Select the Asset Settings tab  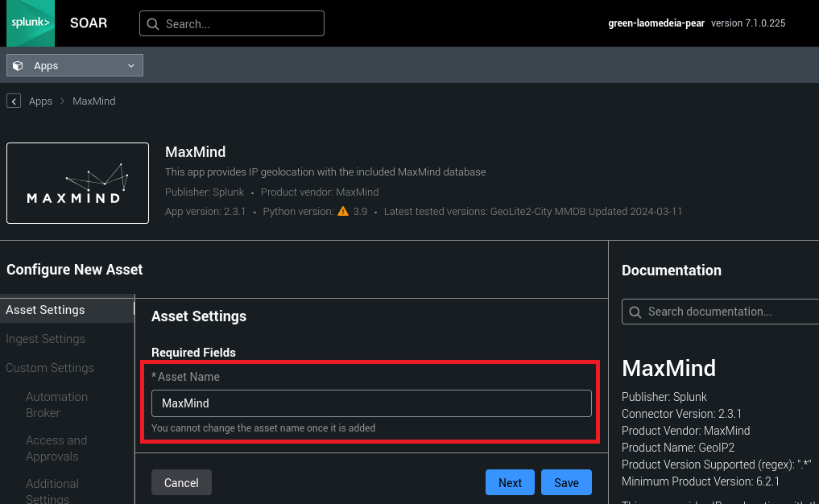[x=45, y=310]
